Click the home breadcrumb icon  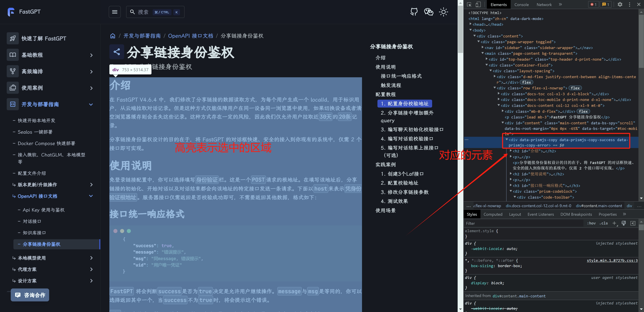click(113, 36)
